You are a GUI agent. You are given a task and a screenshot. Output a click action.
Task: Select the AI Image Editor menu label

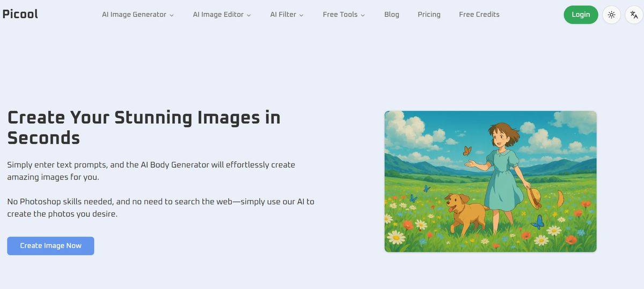[x=218, y=14]
